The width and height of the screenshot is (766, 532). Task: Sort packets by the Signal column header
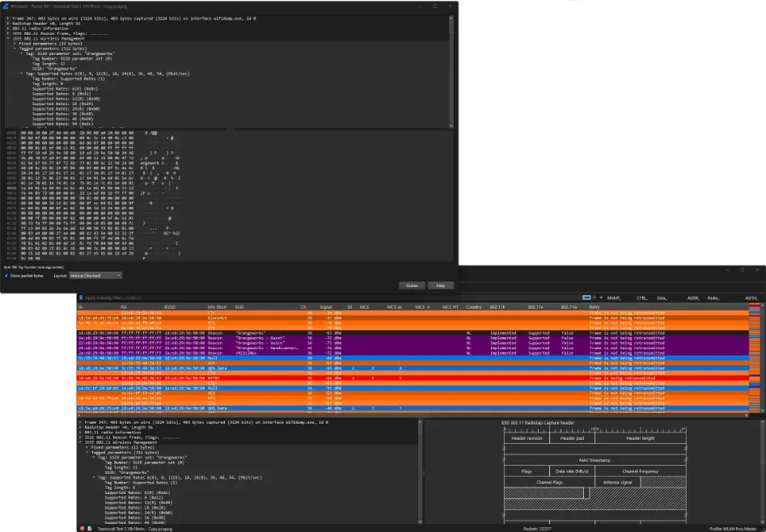326,307
